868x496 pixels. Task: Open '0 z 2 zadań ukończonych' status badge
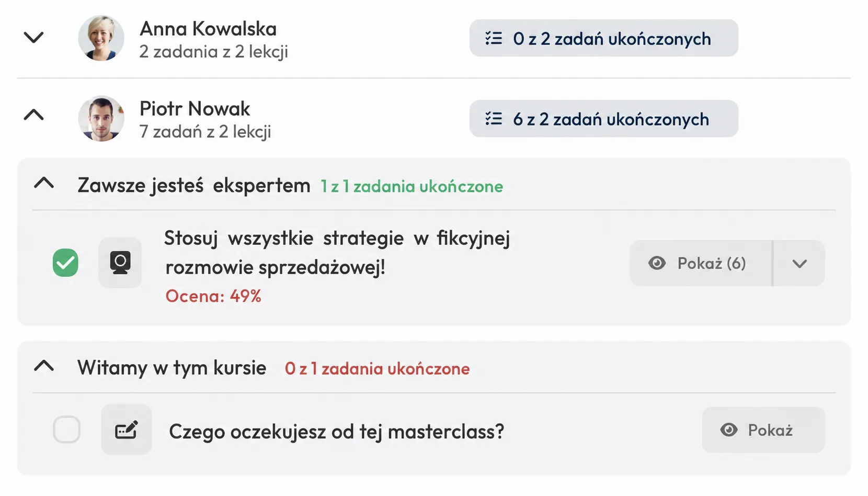click(604, 38)
